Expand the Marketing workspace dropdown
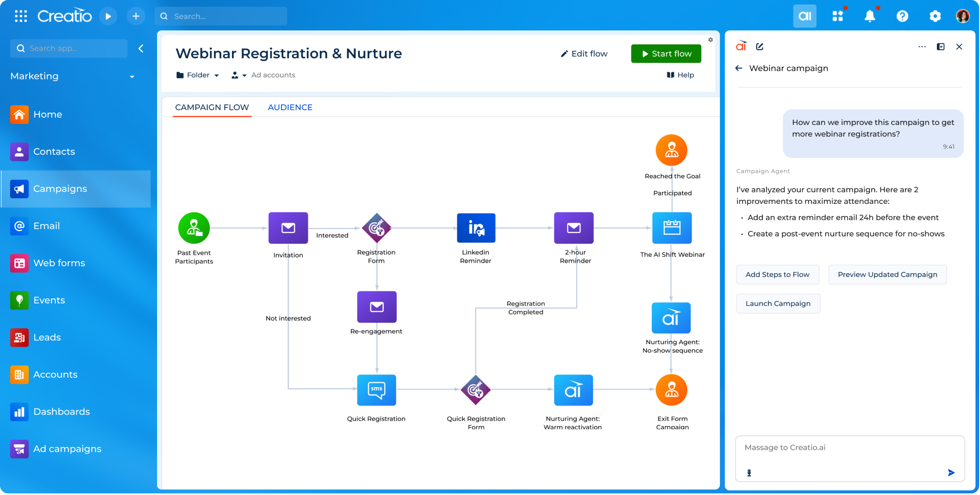The width and height of the screenshot is (980, 495). point(132,76)
